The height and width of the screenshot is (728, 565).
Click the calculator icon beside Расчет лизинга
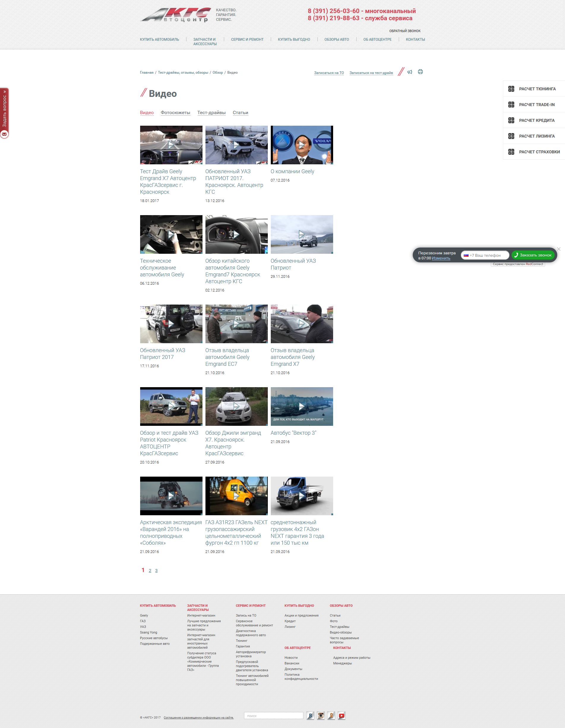(x=511, y=136)
